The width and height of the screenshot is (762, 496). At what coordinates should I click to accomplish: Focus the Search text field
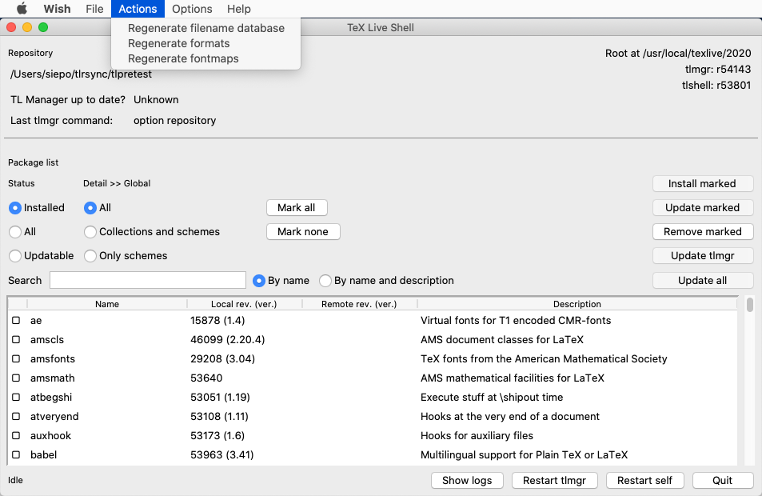click(x=148, y=280)
